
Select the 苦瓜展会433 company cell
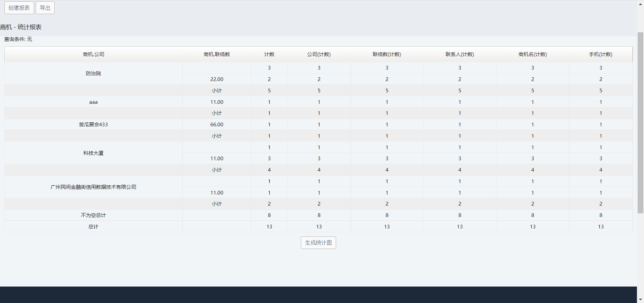[94, 124]
